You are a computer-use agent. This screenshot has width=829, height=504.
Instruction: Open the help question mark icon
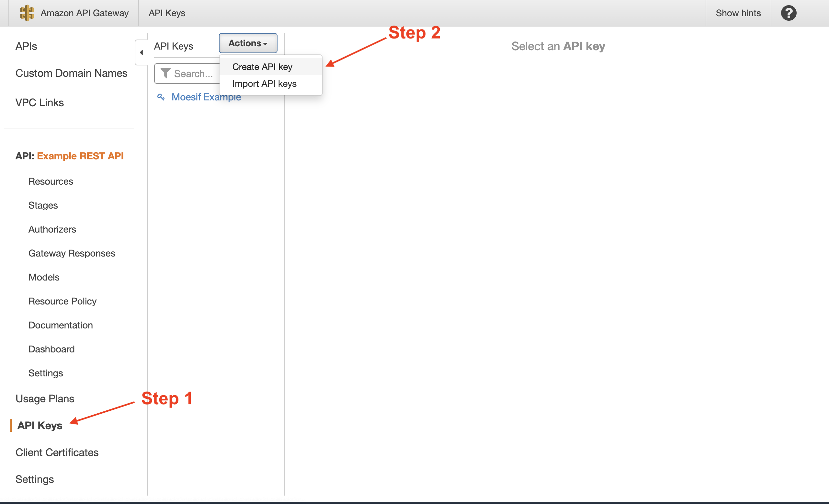[789, 13]
